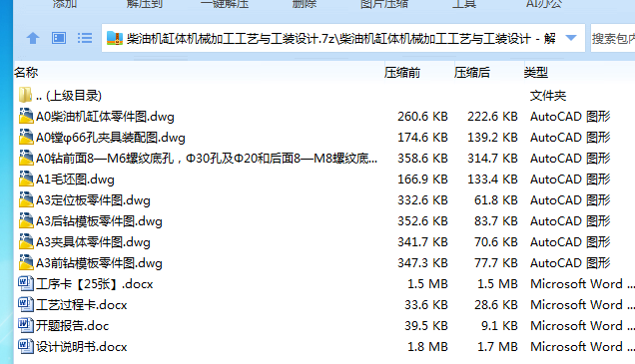Click the 222.6 KB compressed size value
Viewport: 635px width, 364px height.
[x=492, y=117]
